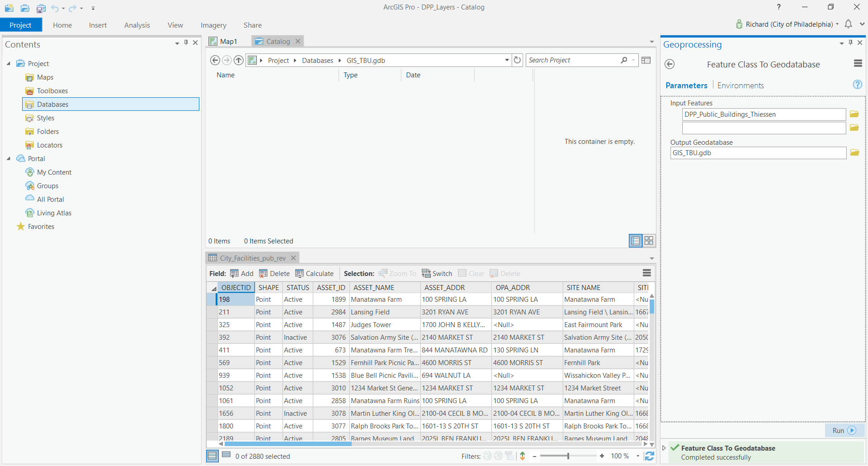Open the Contents pane options dropdown
Screen dimensions: 868x466
pos(177,43)
